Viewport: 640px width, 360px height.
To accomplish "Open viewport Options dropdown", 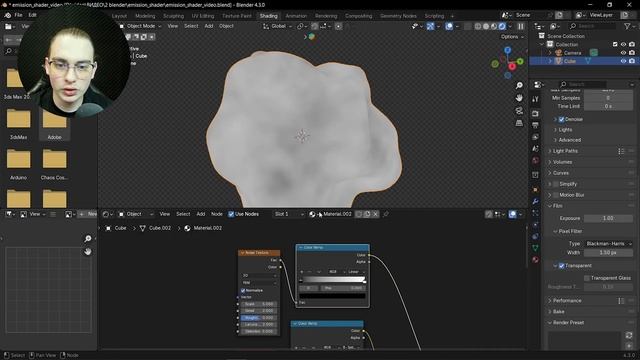I will (512, 37).
